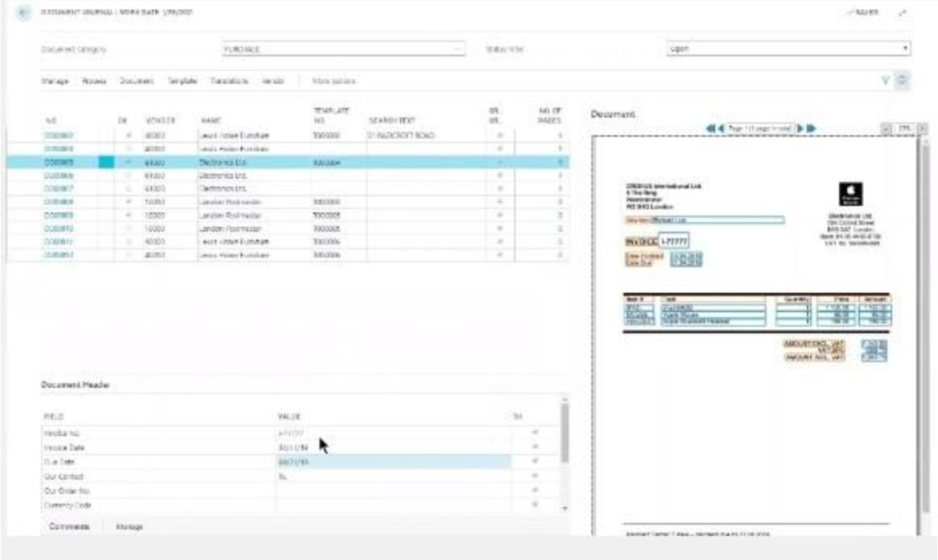938x560 pixels.
Task: Click the zoom out minus button in viewer
Action: tap(886, 129)
